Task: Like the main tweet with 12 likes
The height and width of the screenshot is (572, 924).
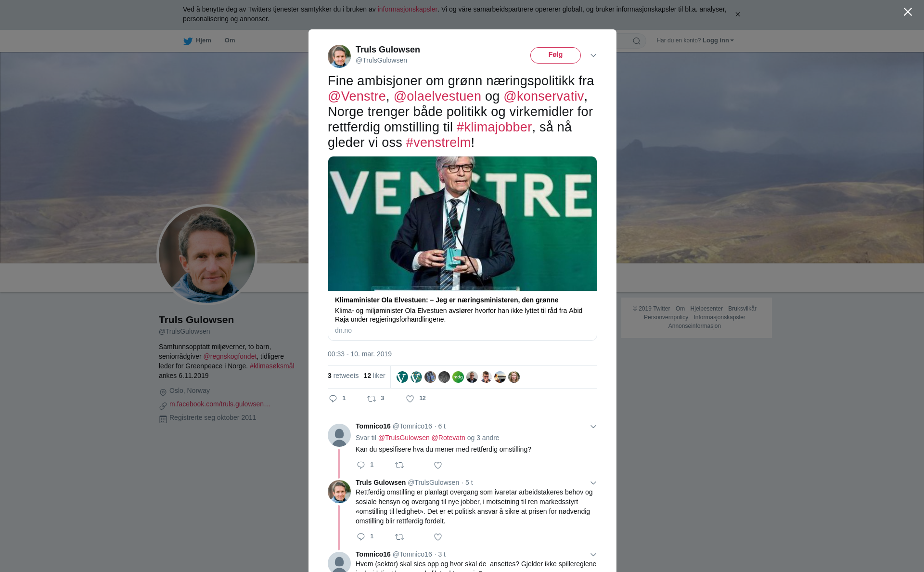Action: point(410,399)
